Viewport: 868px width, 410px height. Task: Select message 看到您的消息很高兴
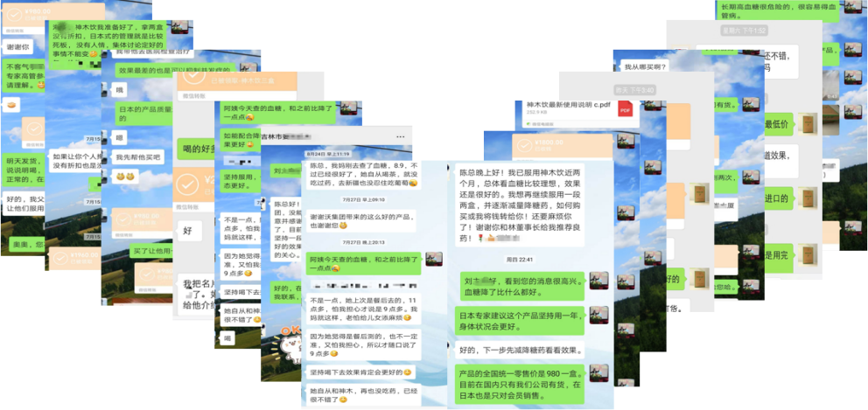[x=523, y=286]
